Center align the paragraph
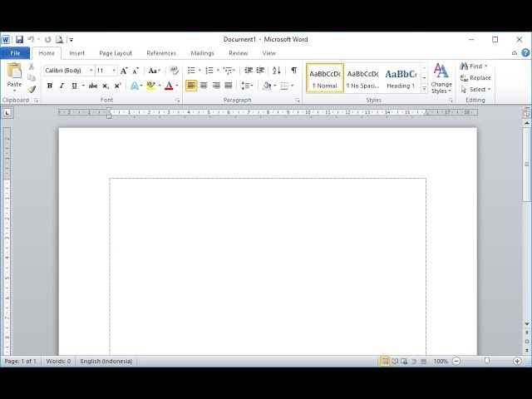This screenshot has height=399, width=532. coord(204,86)
